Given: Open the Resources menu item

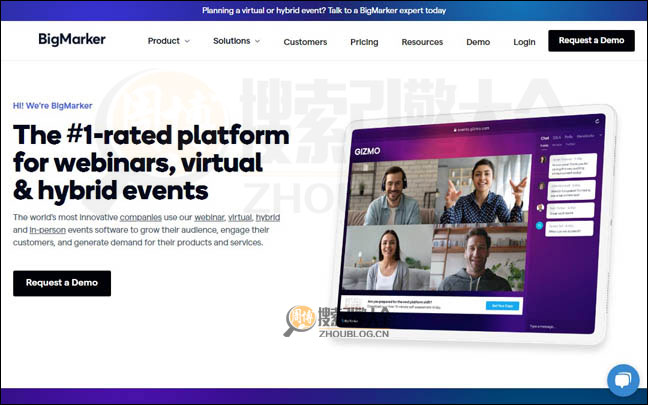Looking at the screenshot, I should 422,42.
